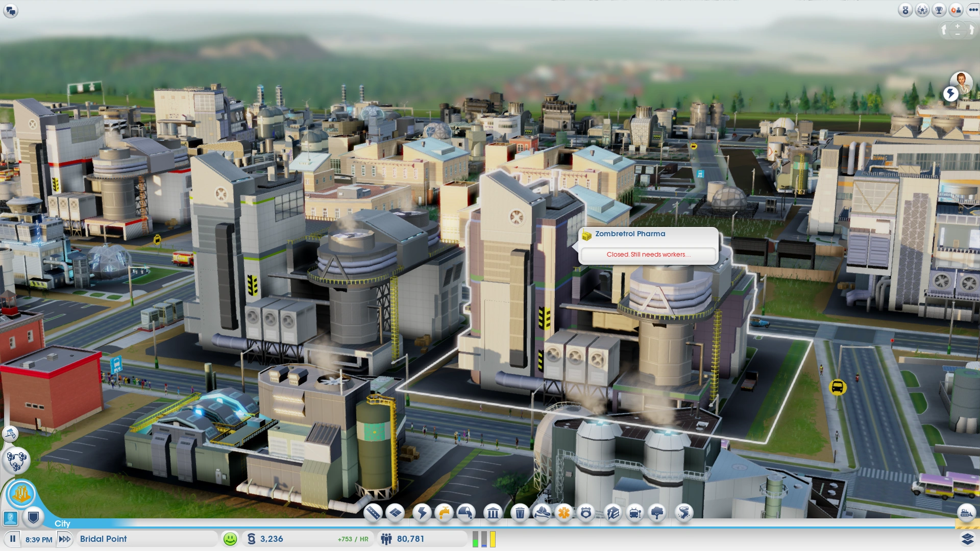Viewport: 980px width, 551px height.
Task: Open the mystery Sim help icon
Action: pyautogui.click(x=10, y=518)
